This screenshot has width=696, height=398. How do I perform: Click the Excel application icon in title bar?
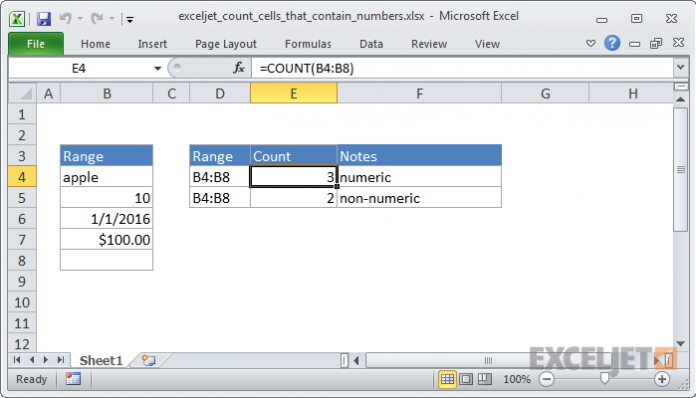17,19
